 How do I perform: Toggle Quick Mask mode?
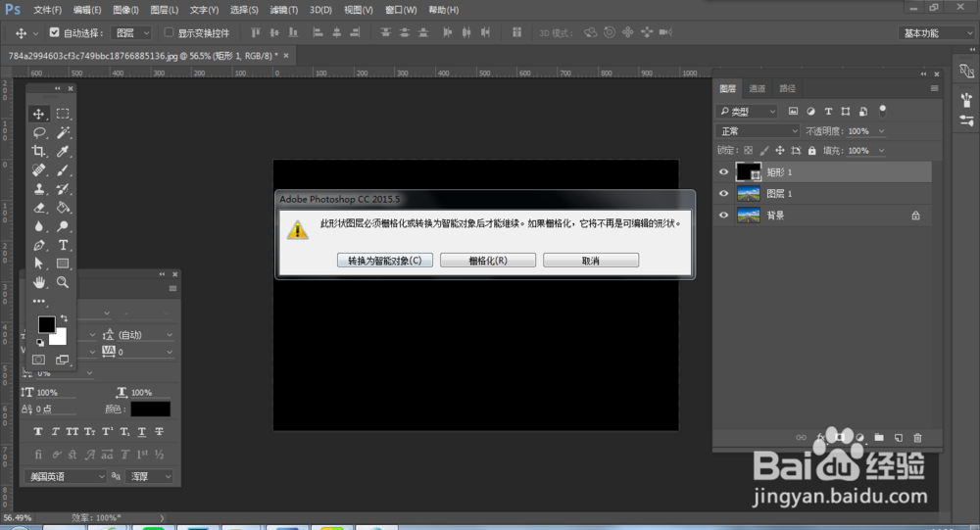[x=39, y=360]
